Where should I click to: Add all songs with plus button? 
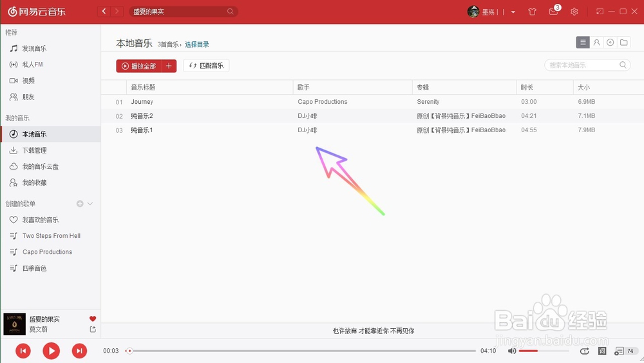pos(169,66)
